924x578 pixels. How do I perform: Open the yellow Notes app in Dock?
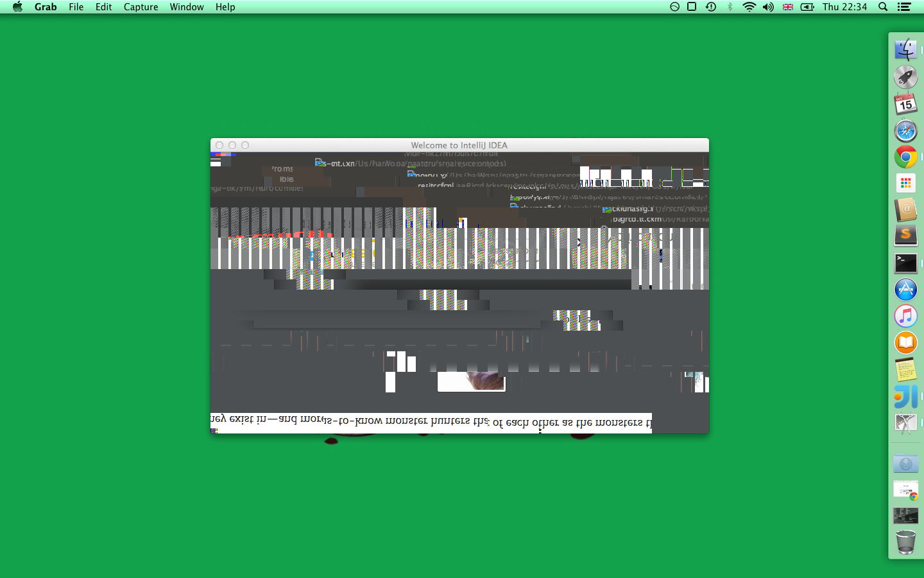coord(905,369)
